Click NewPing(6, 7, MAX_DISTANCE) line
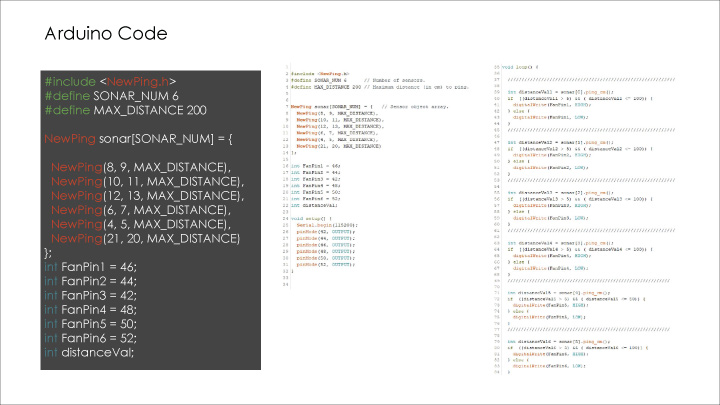The height and width of the screenshot is (405, 720). 140,210
